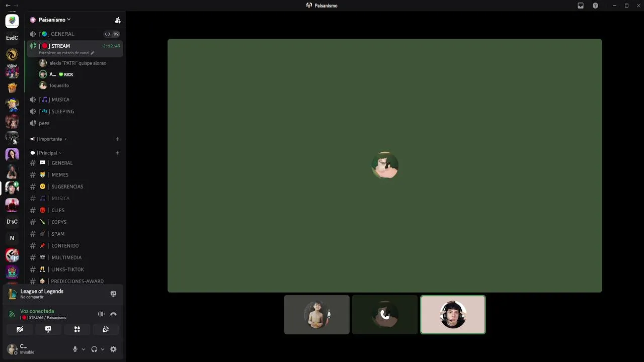The width and height of the screenshot is (644, 362).
Task: Go back with the left arrow
Action: 8,6
